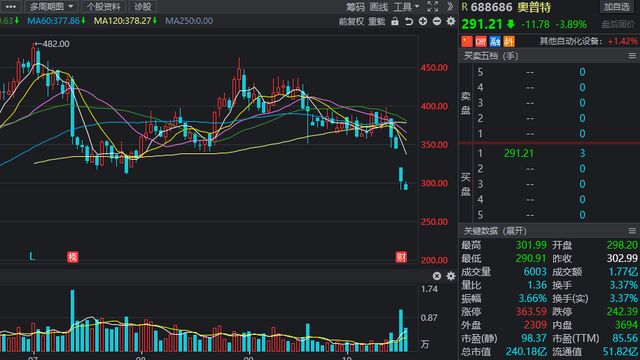Zoom out chart with minus icon

437,21
